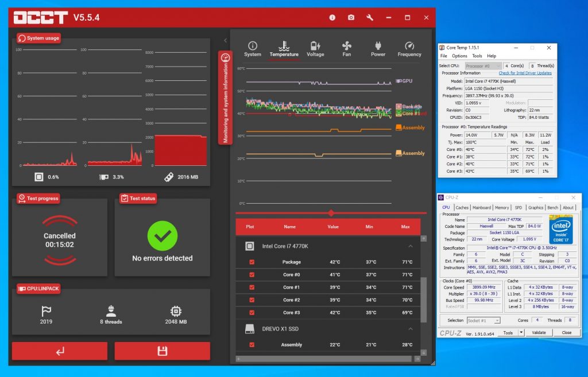The width and height of the screenshot is (588, 377).
Task: Click the DREVO X1 SSD drive icon
Action: [249, 329]
